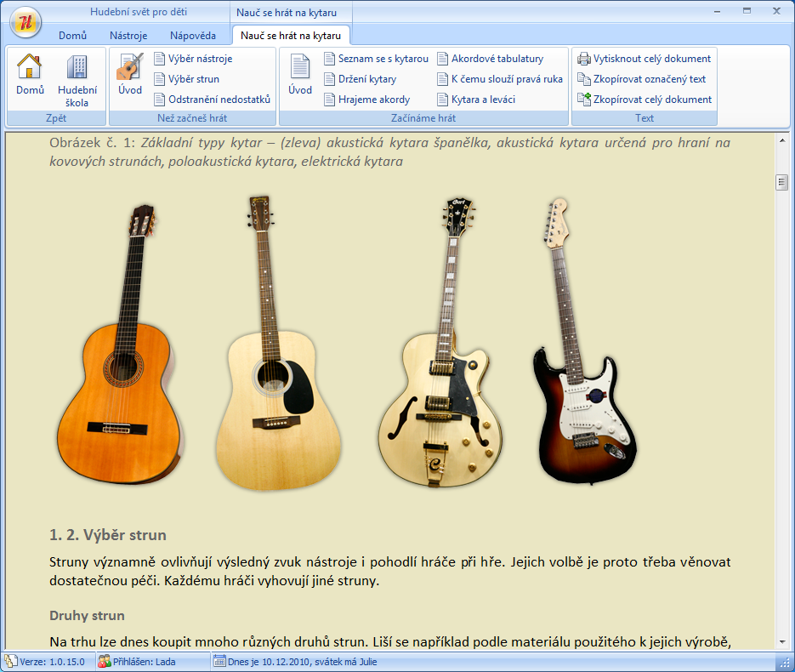Open Držení kytary chapter
This screenshot has width=795, height=672.
click(361, 79)
